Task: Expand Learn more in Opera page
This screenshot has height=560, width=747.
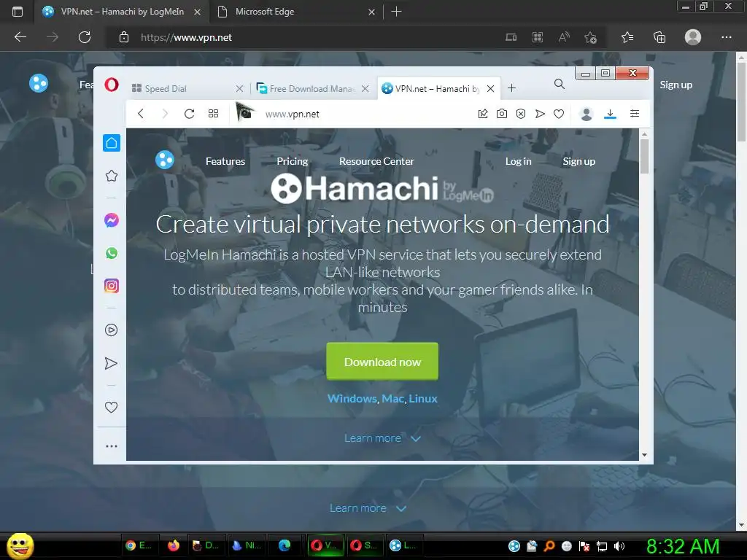Action: pyautogui.click(x=382, y=438)
